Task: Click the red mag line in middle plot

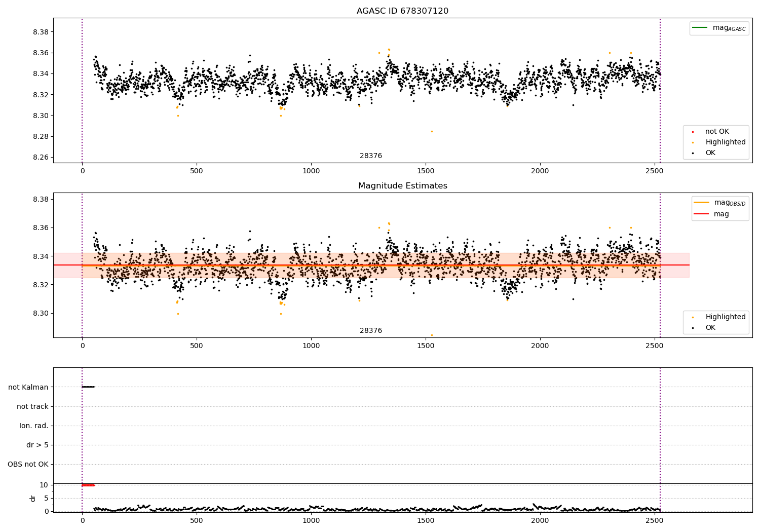Action: [x=371, y=265]
